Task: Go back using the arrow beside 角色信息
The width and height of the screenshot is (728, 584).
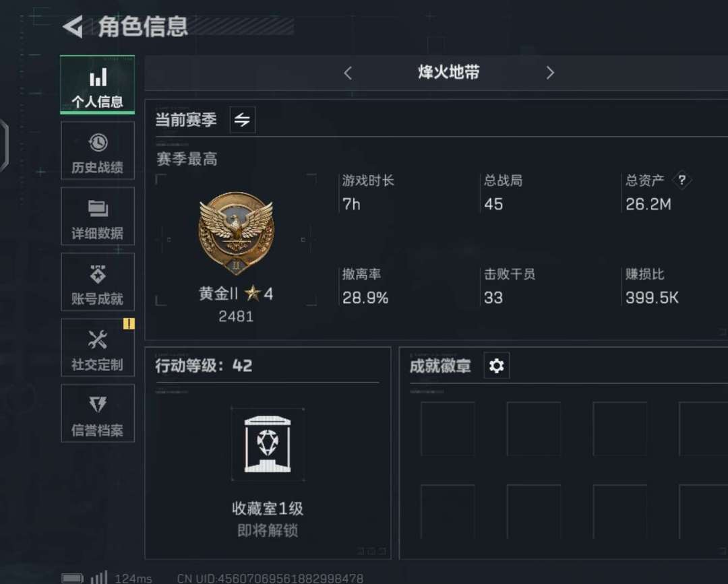Action: [73, 26]
